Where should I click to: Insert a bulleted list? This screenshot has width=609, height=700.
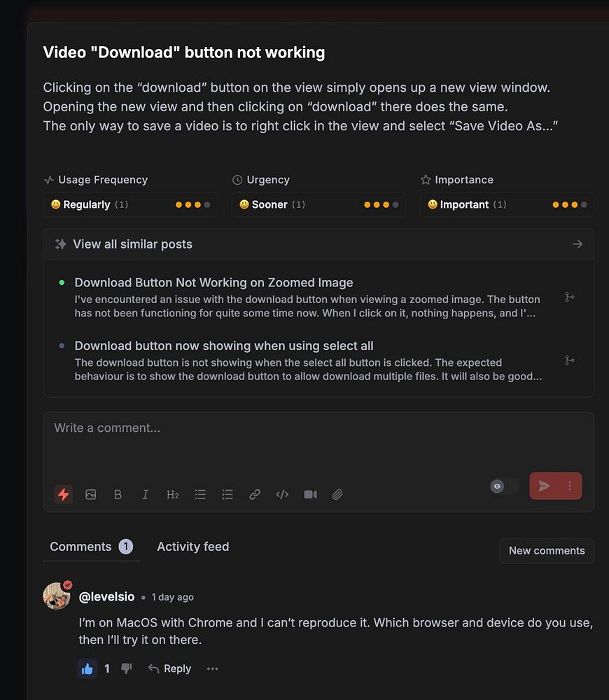[x=200, y=494]
